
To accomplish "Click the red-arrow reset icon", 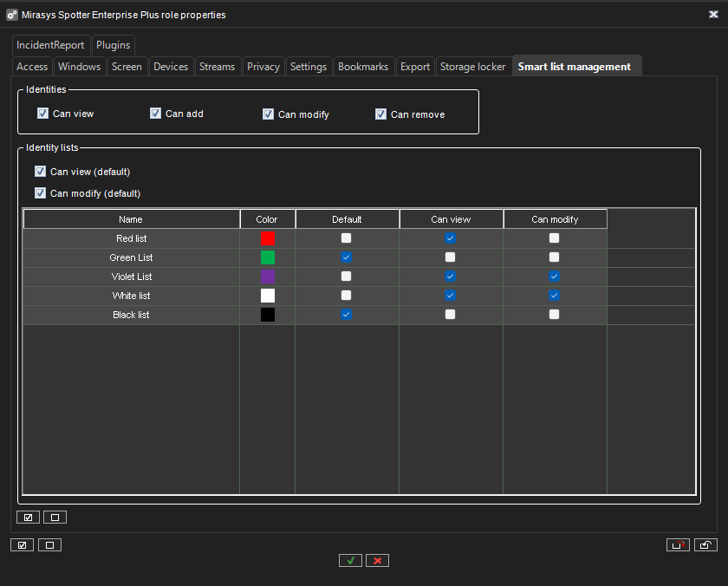I will click(678, 545).
